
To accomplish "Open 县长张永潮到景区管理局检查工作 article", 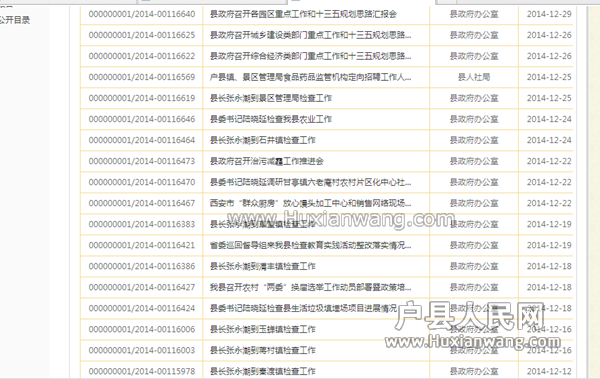I will click(x=271, y=98).
